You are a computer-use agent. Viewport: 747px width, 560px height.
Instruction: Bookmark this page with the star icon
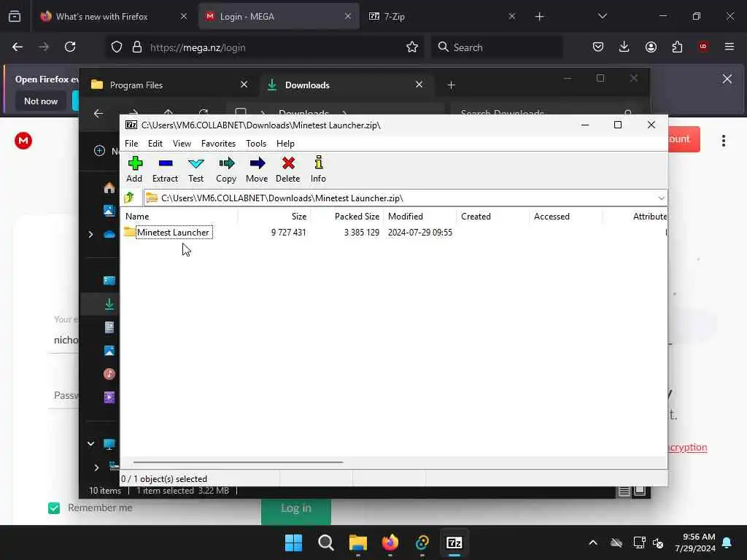pyautogui.click(x=412, y=47)
